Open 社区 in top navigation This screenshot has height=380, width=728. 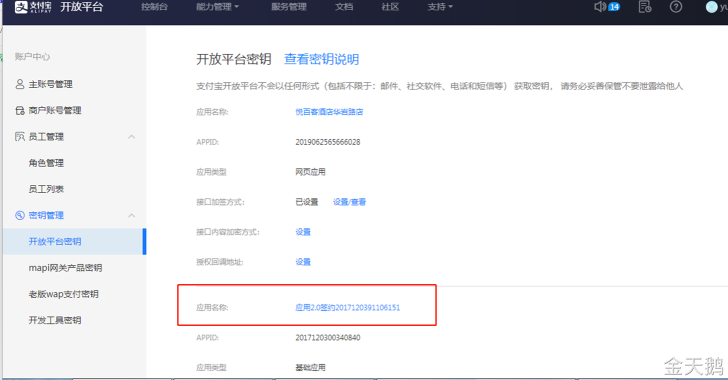(x=390, y=7)
